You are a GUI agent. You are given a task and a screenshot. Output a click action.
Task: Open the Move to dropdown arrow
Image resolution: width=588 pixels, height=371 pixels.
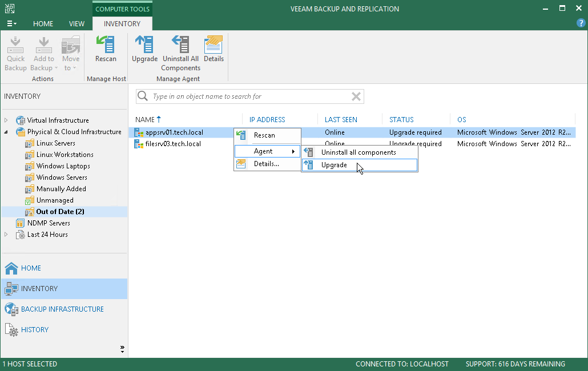(75, 68)
